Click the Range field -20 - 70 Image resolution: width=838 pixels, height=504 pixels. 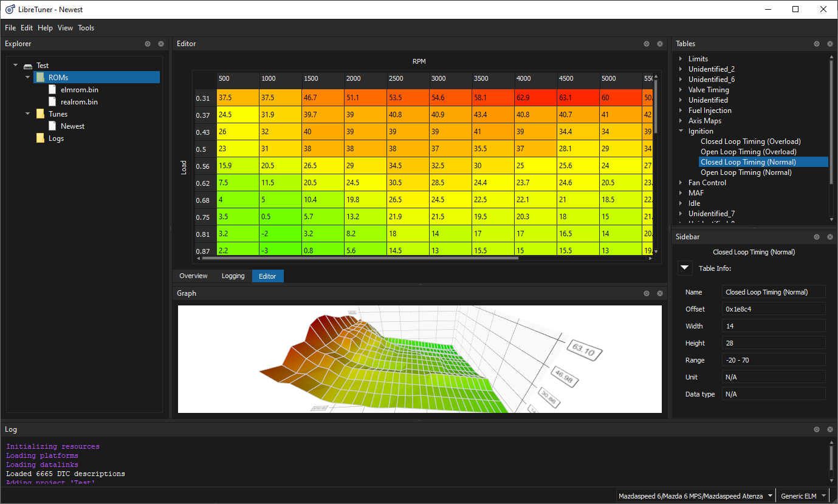pyautogui.click(x=774, y=360)
